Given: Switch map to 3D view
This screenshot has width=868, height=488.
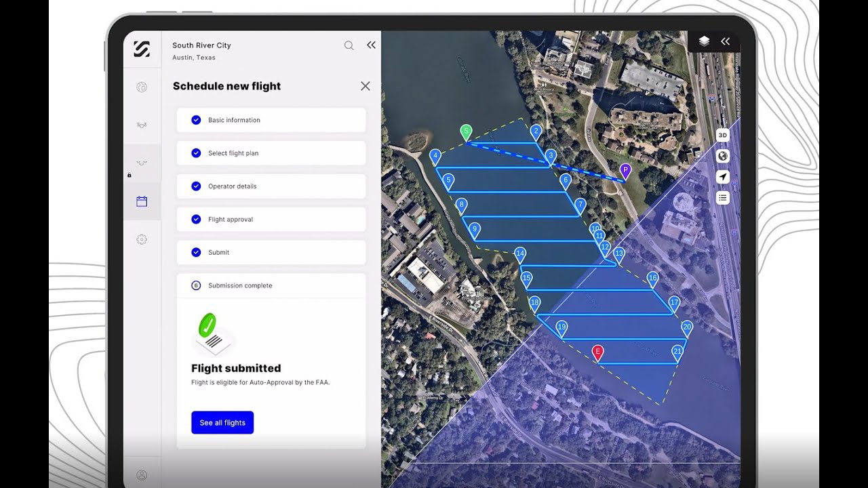Looking at the screenshot, I should point(723,135).
